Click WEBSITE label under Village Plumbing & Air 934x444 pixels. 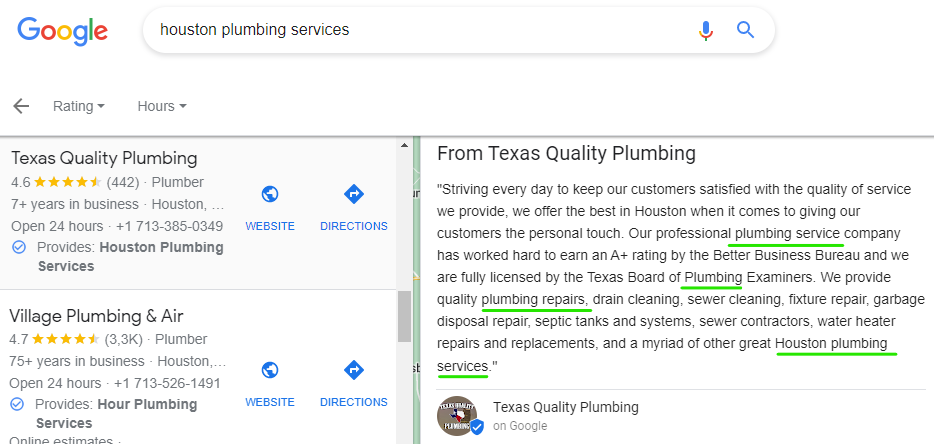click(270, 402)
